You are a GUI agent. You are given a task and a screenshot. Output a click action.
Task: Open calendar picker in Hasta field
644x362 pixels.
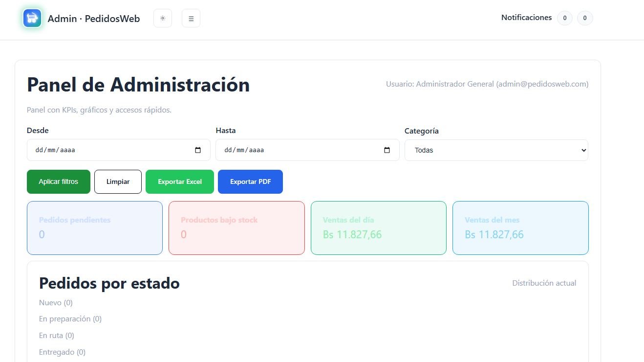(387, 150)
